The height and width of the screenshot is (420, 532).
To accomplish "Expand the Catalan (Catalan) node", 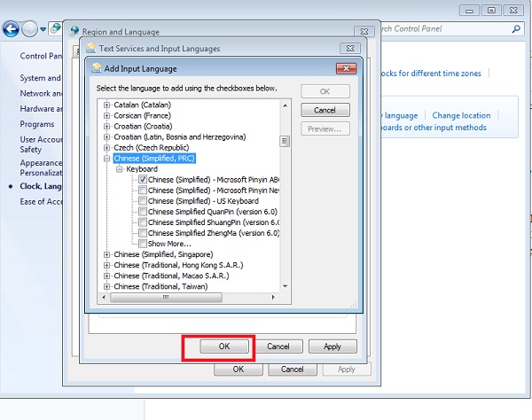I will 107,105.
